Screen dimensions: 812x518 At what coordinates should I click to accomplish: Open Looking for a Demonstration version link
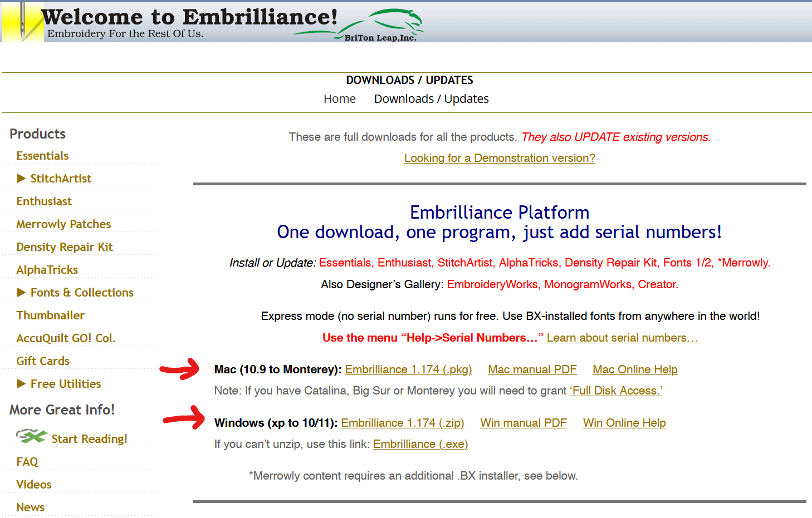500,158
